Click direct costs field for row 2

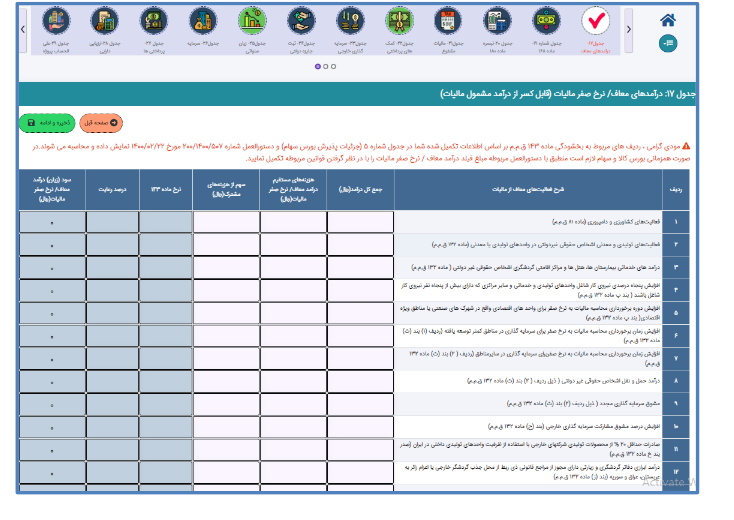(x=293, y=245)
